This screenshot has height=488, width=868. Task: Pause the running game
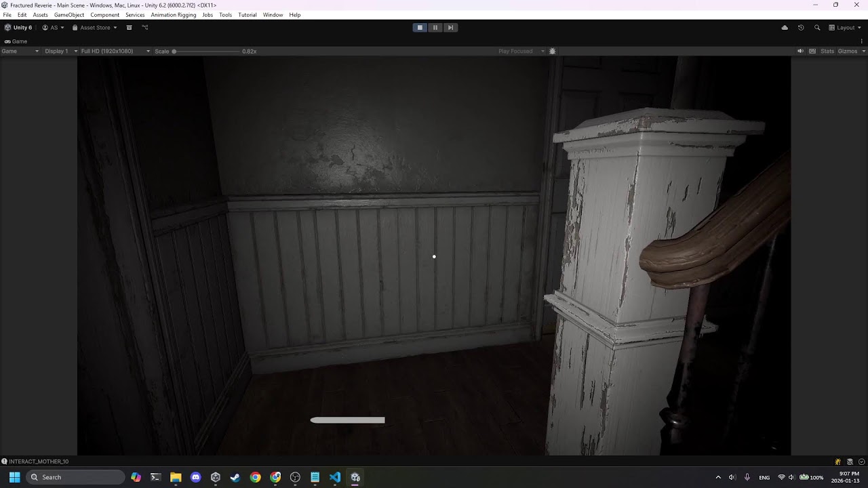(435, 28)
